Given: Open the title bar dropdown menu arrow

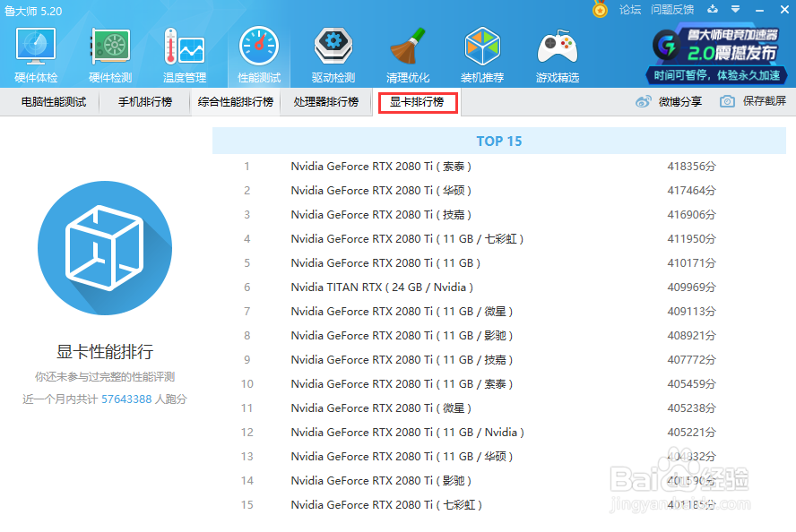Looking at the screenshot, I should (736, 9).
